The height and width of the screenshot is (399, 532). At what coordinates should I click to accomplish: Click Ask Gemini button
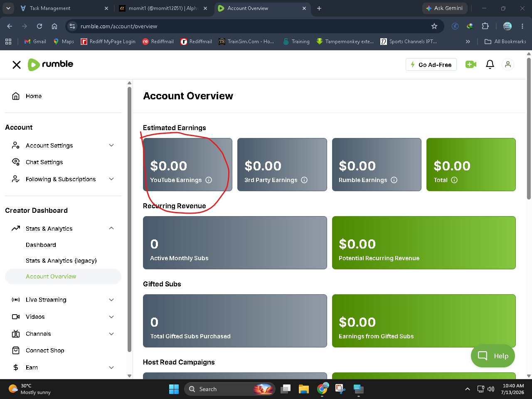pyautogui.click(x=445, y=8)
